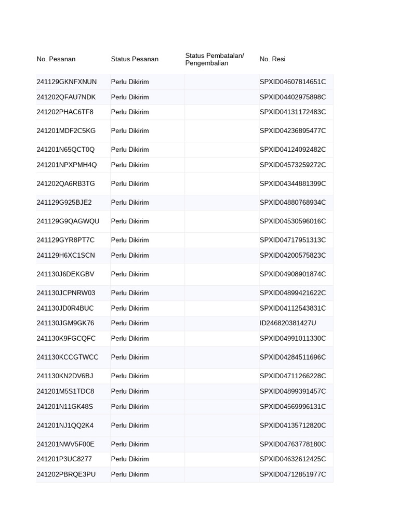Select tracking number SPXID04131172483C
Viewport: 399px width, 532px height.
tap(292, 112)
